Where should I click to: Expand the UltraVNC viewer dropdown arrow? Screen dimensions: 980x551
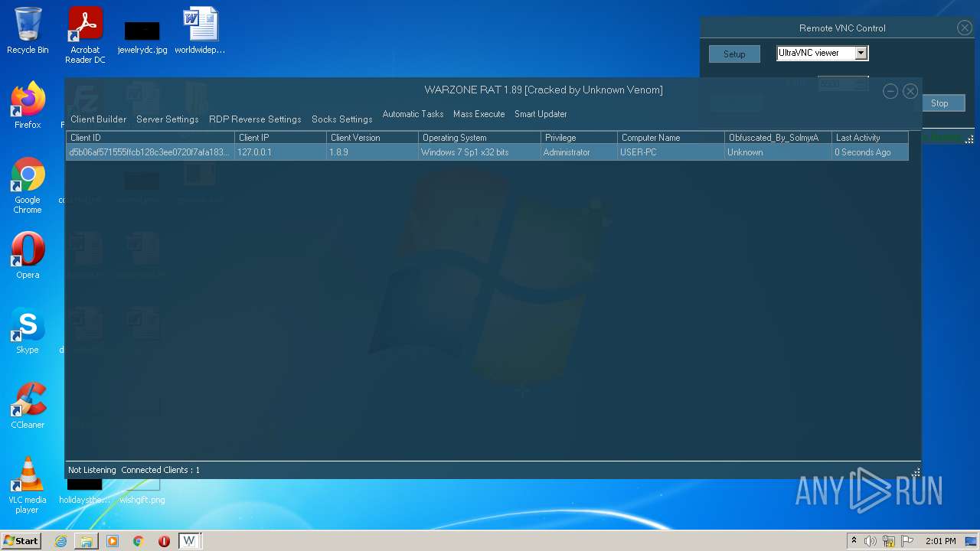pos(861,53)
